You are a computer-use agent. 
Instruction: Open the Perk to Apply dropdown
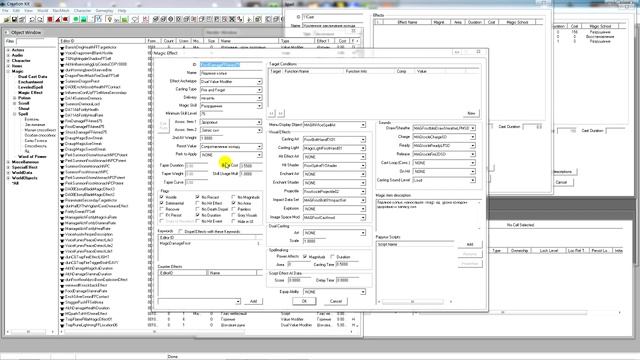click(x=259, y=155)
